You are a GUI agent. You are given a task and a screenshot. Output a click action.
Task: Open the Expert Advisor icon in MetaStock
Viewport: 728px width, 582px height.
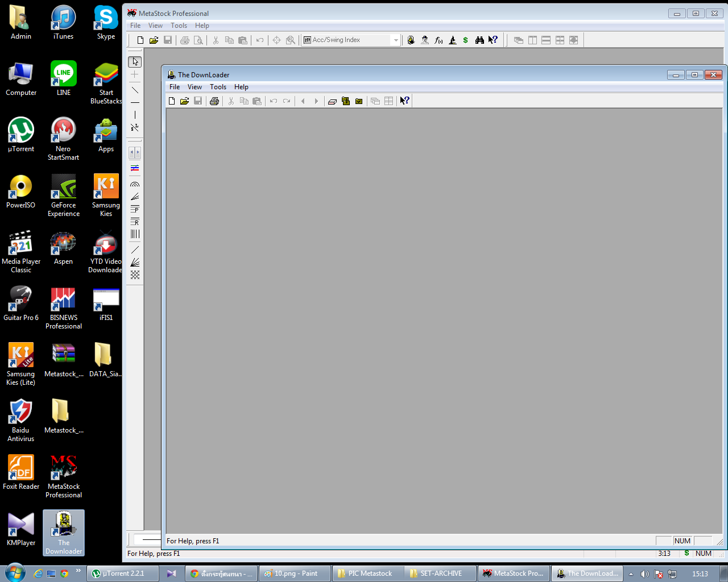[x=425, y=40]
